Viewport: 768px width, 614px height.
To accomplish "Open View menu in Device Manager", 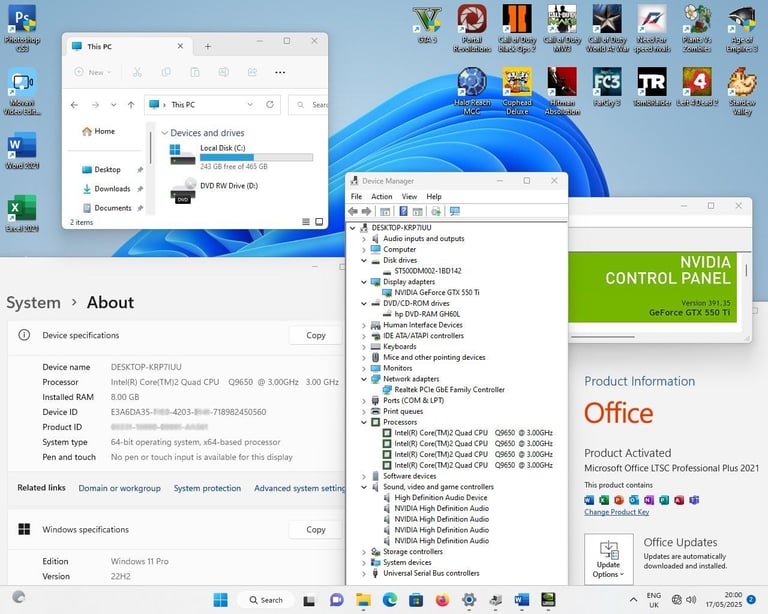I will [409, 196].
